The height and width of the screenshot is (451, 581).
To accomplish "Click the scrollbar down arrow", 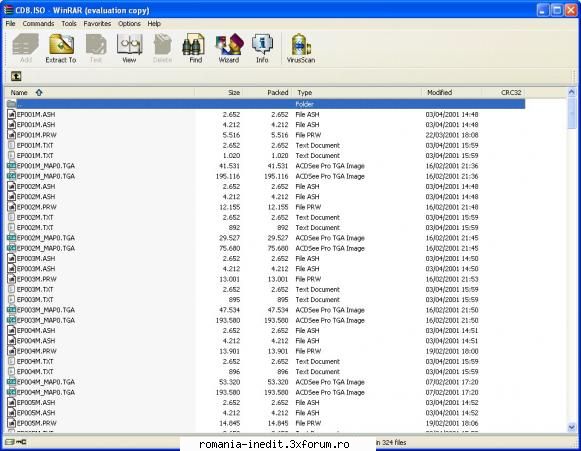I will click(x=571, y=427).
